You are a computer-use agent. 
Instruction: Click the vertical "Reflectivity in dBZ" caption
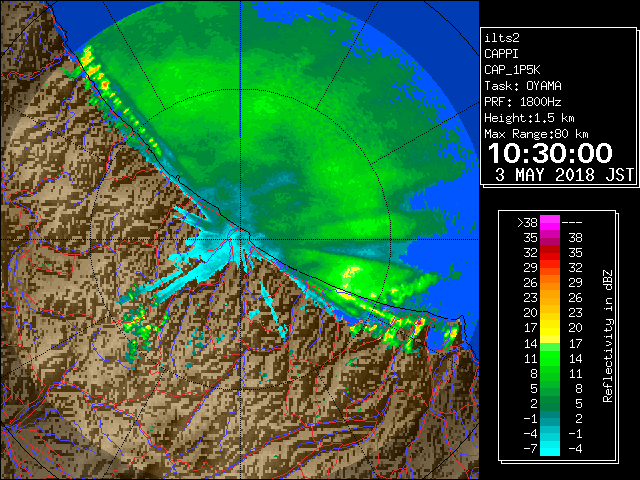(607, 336)
